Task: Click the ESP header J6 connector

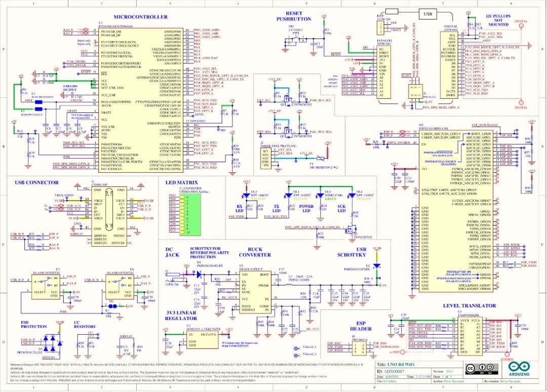Action: click(359, 347)
